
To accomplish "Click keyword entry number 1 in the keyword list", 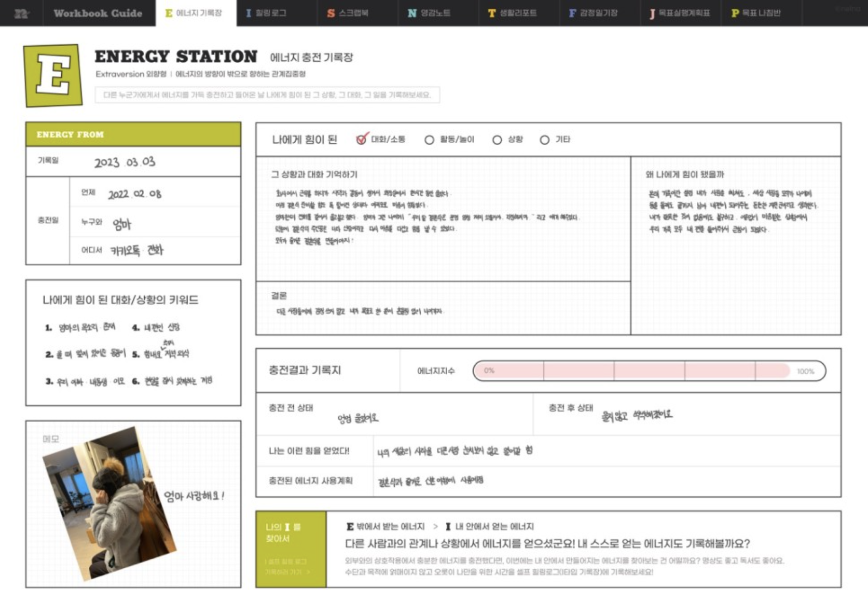I will (x=81, y=328).
